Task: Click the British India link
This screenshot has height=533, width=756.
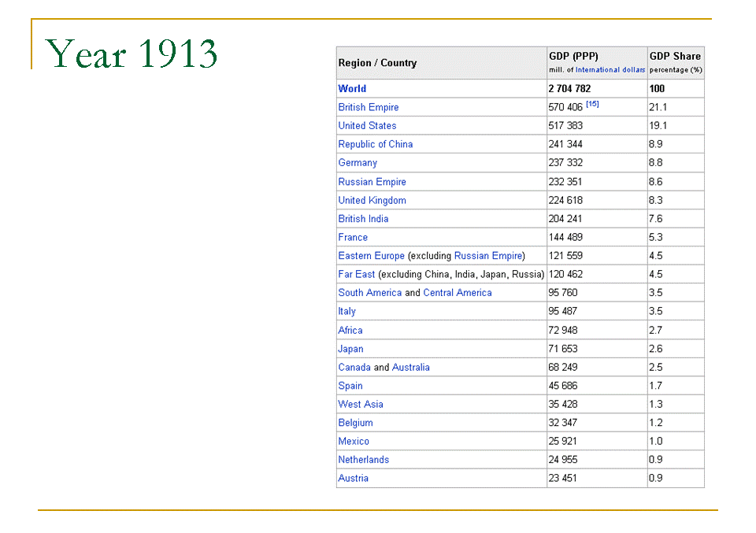Action: (x=363, y=219)
